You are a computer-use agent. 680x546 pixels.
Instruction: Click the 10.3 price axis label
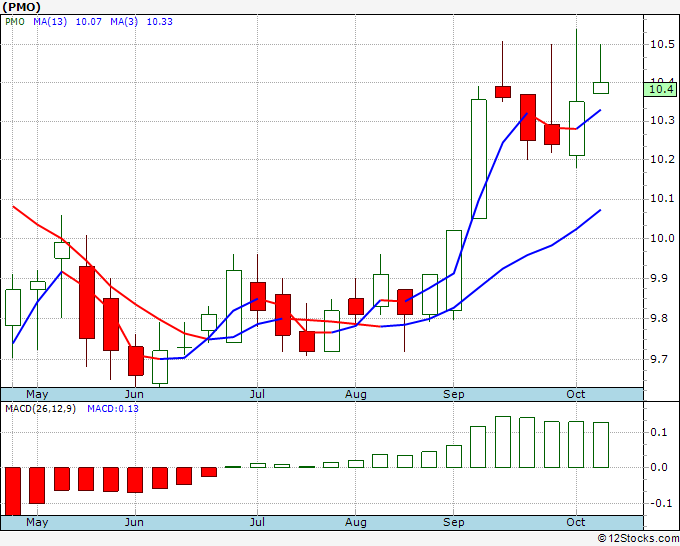(x=662, y=121)
